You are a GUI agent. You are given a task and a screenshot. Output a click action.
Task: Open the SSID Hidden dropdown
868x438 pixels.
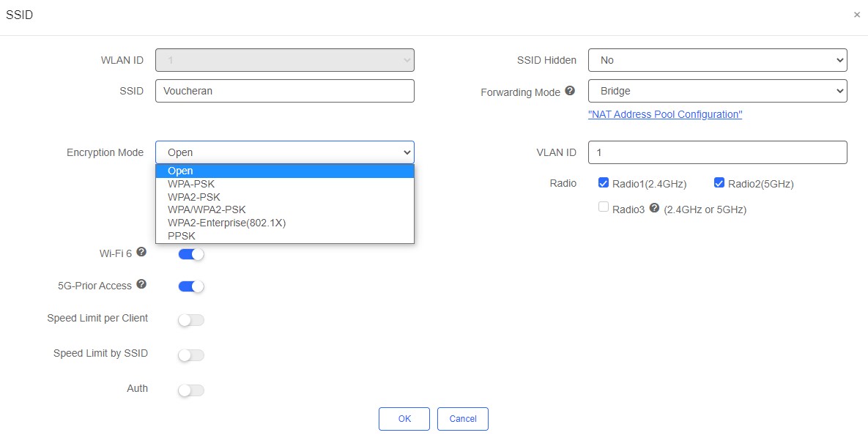click(x=717, y=60)
